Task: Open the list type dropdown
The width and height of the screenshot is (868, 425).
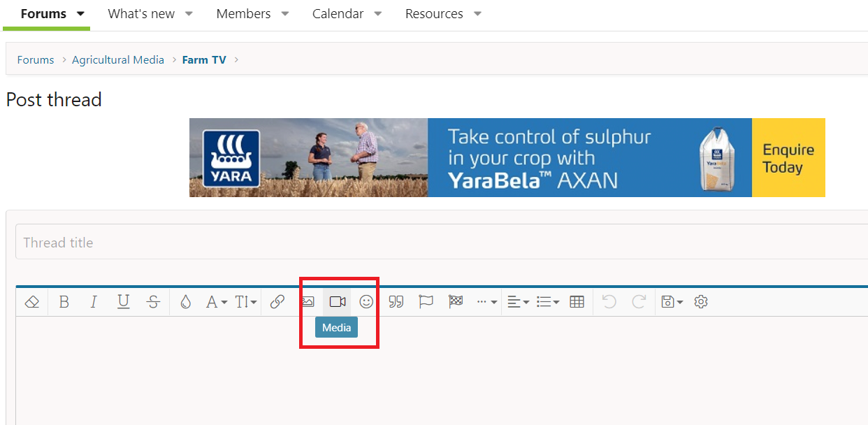Action: 548,302
